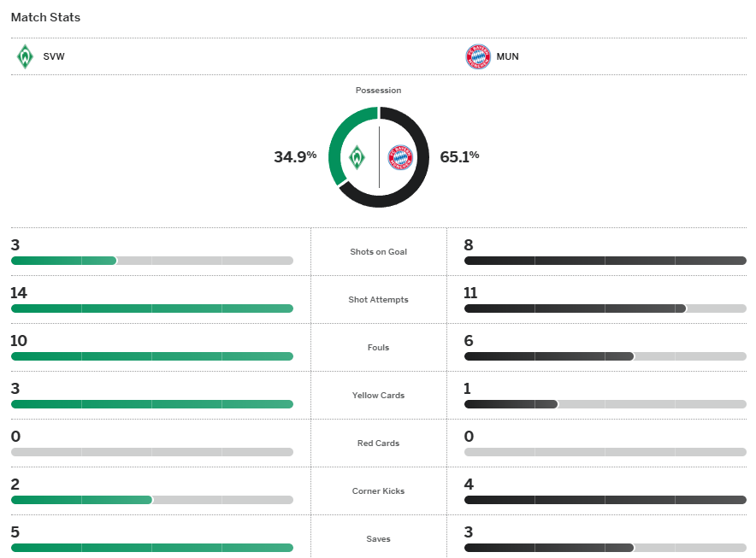This screenshot has width=756, height=558.
Task: Click the Werder Bremen crest beside SVW
Action: pos(25,56)
